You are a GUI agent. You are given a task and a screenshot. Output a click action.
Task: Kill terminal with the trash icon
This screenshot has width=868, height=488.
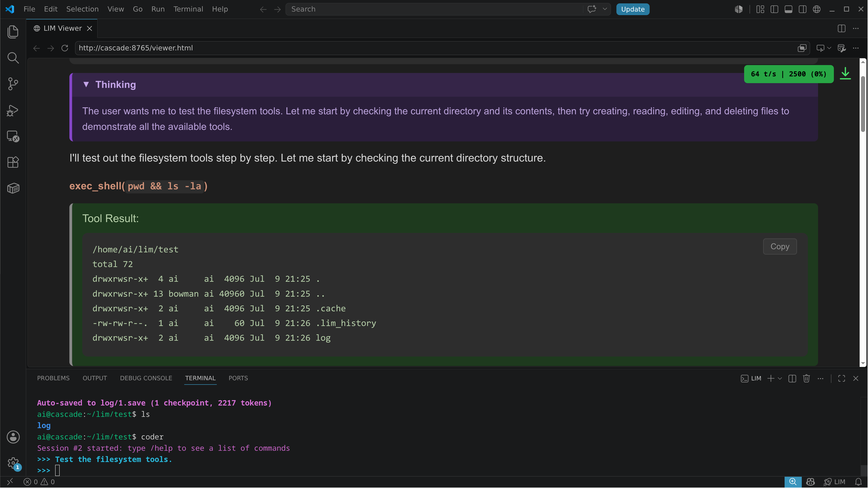click(806, 378)
